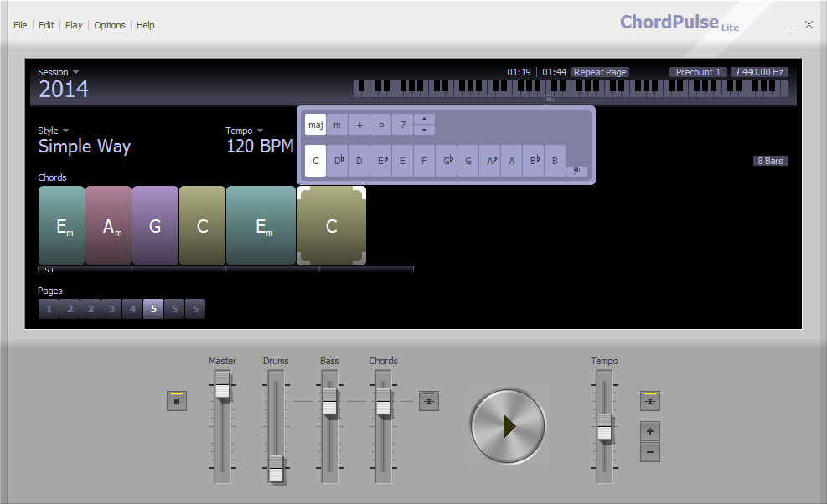Choose root note E

click(402, 161)
